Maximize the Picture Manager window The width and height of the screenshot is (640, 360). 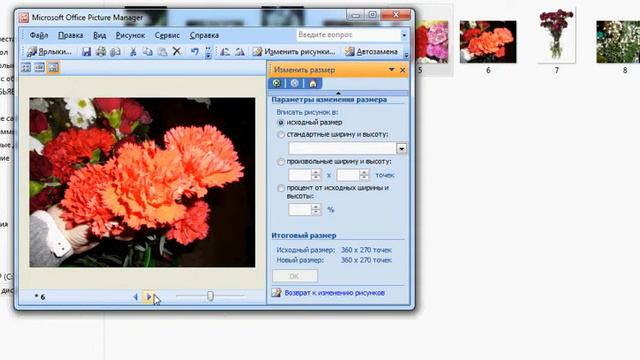point(373,15)
